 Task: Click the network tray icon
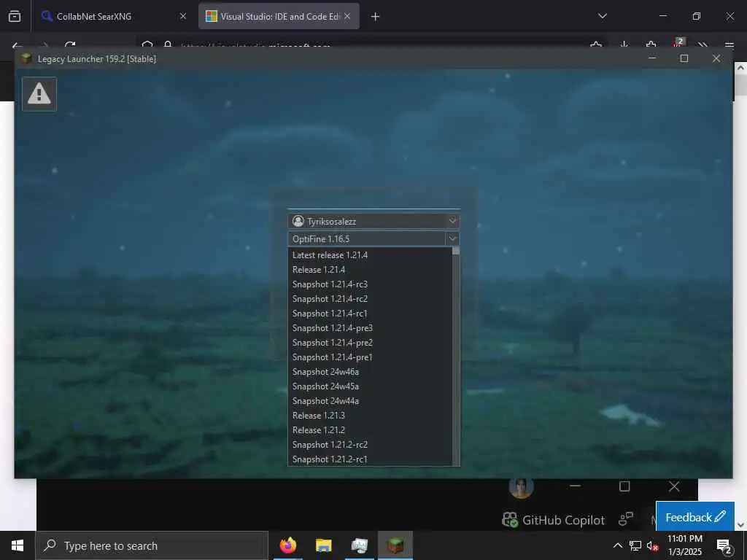pos(635,545)
